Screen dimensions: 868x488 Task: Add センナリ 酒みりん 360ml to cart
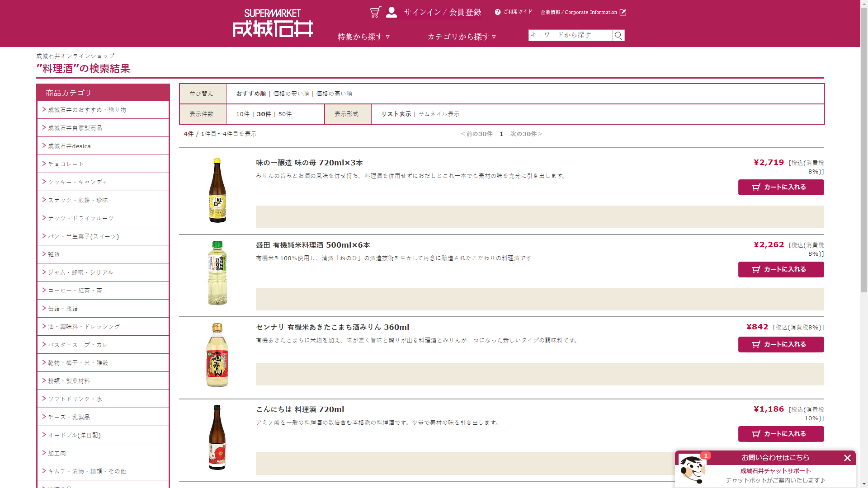[x=781, y=344]
